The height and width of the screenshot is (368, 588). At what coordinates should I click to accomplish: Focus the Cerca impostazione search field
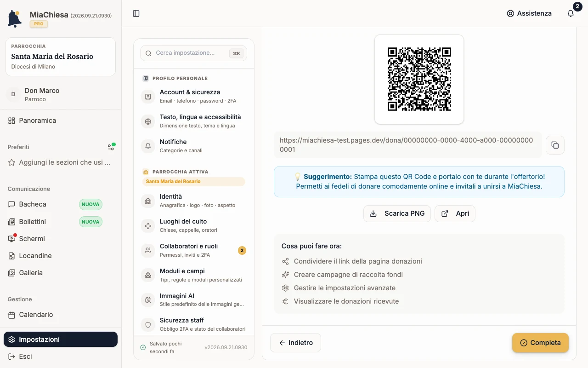pyautogui.click(x=194, y=53)
